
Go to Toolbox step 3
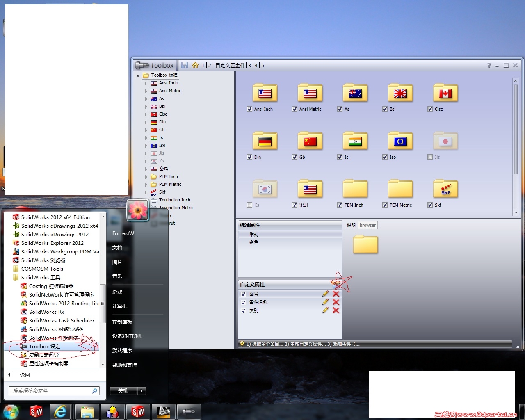249,66
